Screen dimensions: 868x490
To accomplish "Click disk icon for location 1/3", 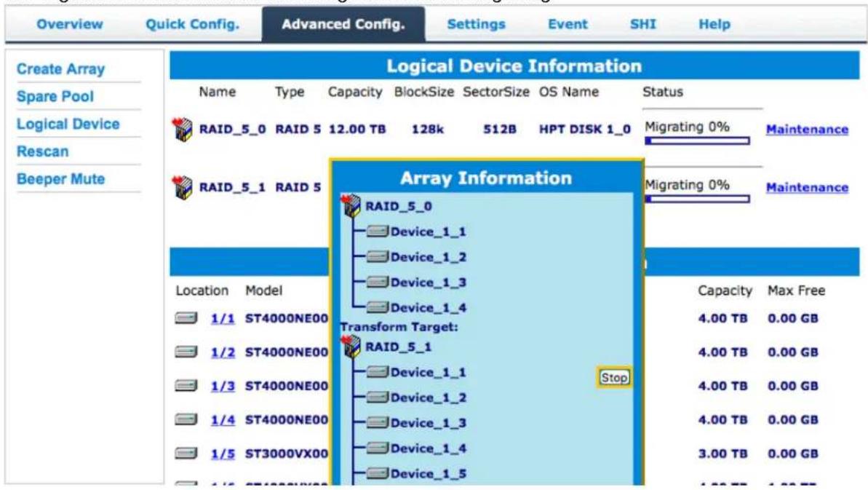I will click(x=186, y=385).
